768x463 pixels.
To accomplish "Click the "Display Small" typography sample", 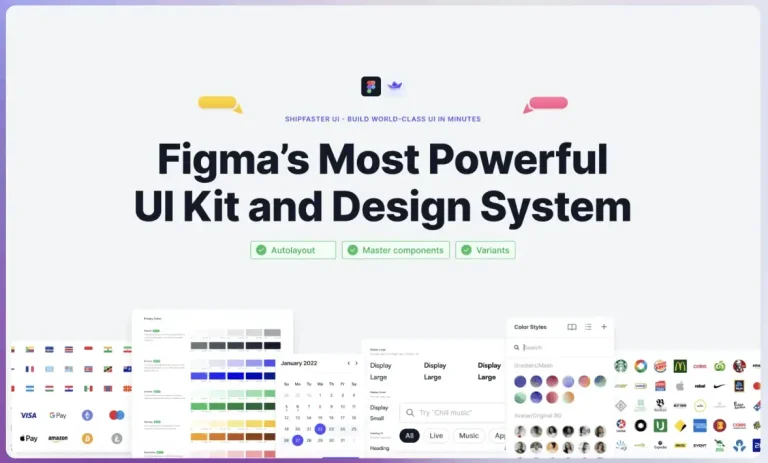I will pyautogui.click(x=379, y=413).
